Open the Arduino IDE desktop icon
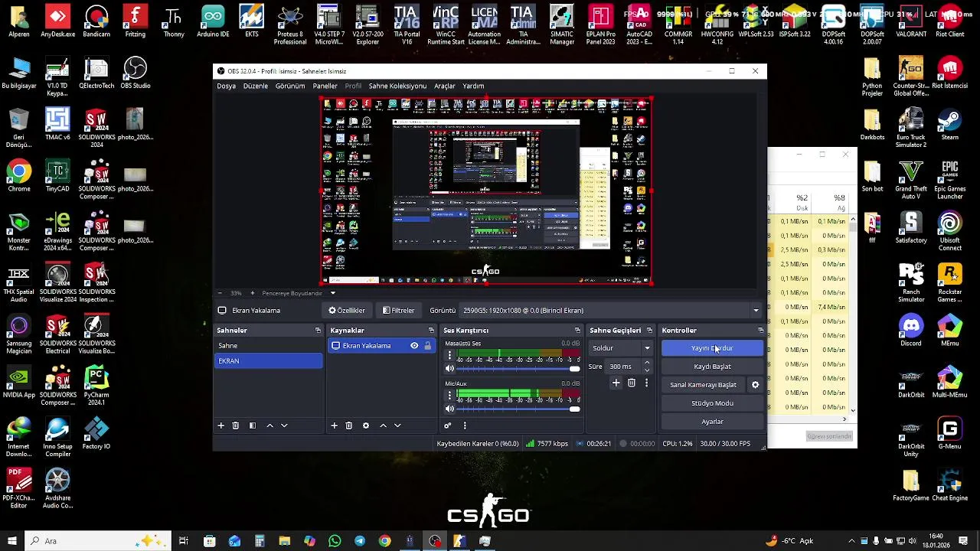The width and height of the screenshot is (980, 551). coord(213,21)
